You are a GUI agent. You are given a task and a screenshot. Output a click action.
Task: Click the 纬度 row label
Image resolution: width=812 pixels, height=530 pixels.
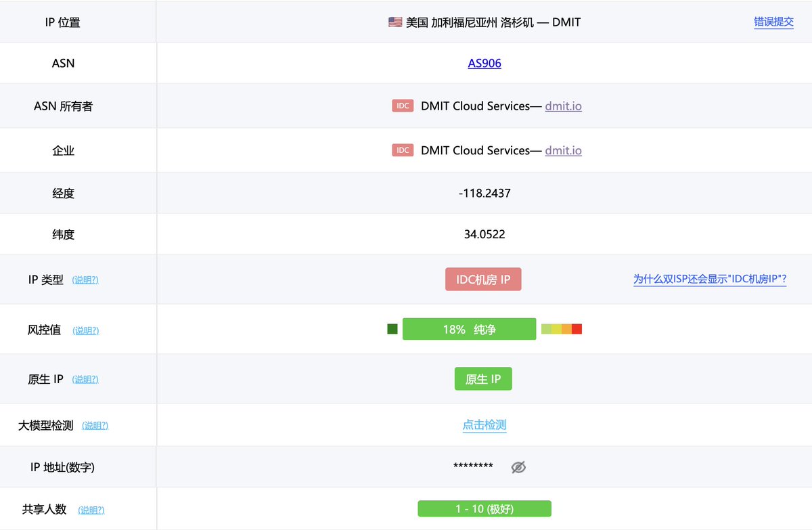pos(63,234)
